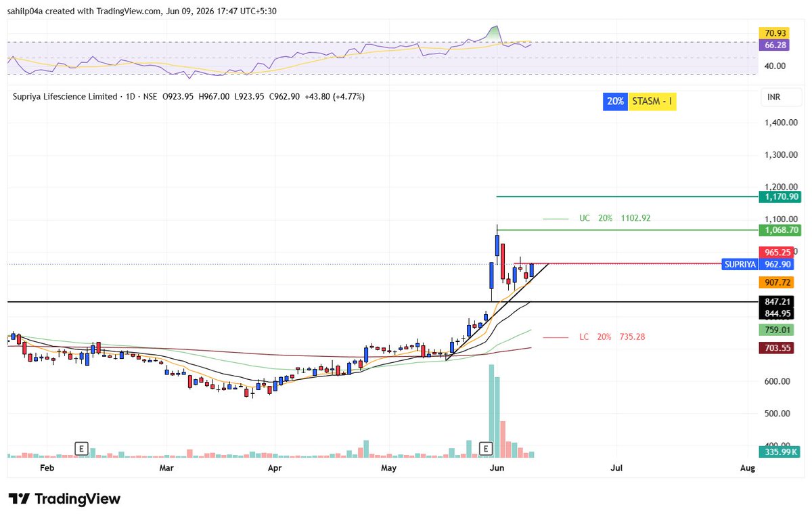Screen dimensions: 812x520
Task: Select the maroon 703.55 label
Action: [x=775, y=347]
